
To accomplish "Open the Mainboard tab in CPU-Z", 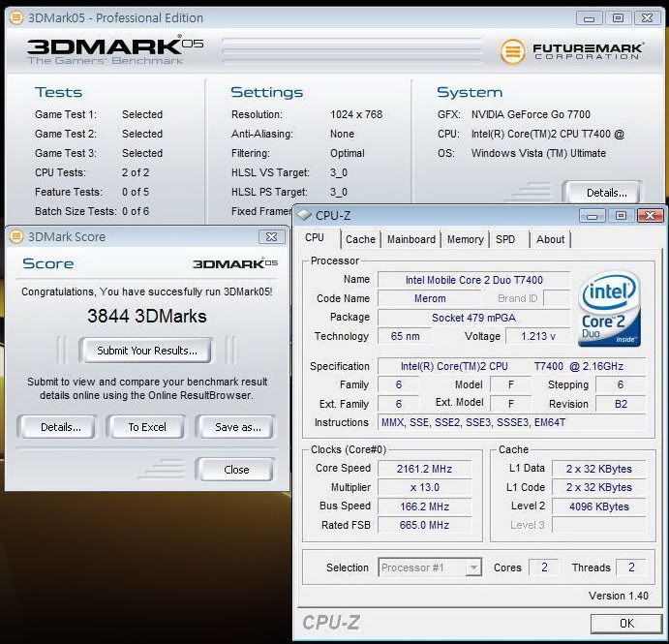I will tap(411, 239).
